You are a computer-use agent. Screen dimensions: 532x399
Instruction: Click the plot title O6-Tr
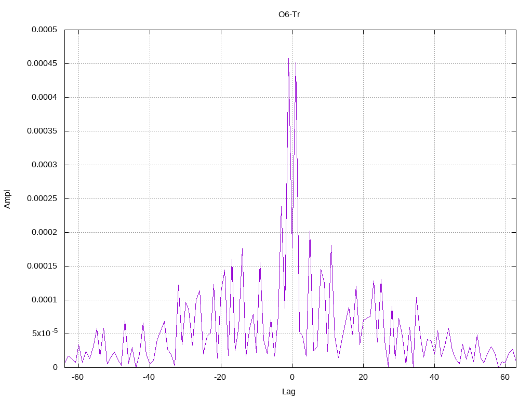click(289, 15)
